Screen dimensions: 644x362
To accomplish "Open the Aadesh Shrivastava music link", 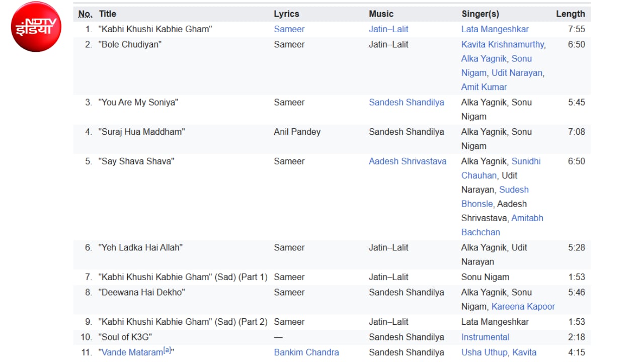I will click(408, 161).
